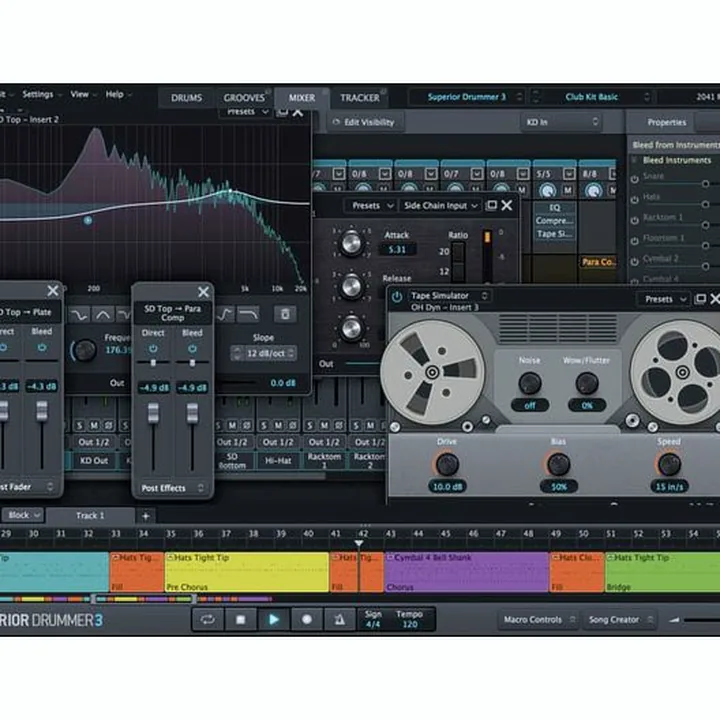
Task: Click the compressor Release knob
Action: pos(351,286)
